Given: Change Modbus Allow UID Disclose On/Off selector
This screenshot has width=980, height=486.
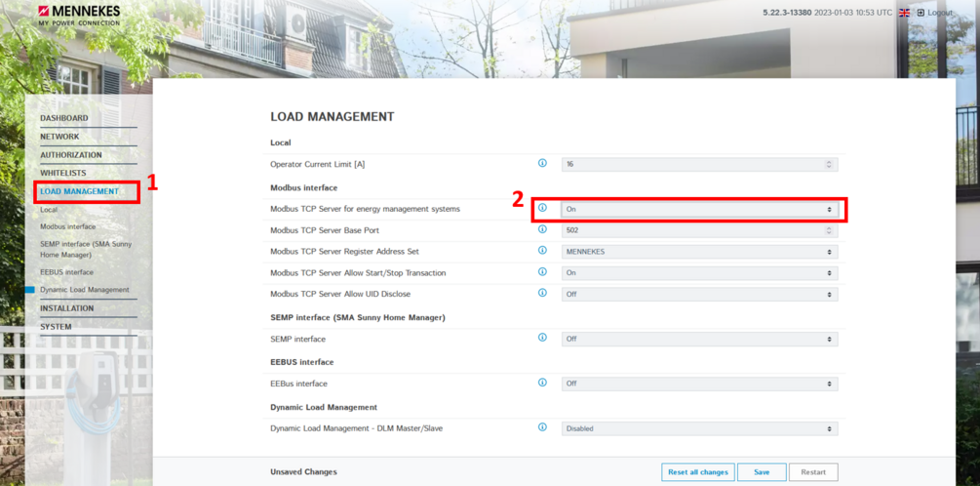Looking at the screenshot, I should pos(698,295).
